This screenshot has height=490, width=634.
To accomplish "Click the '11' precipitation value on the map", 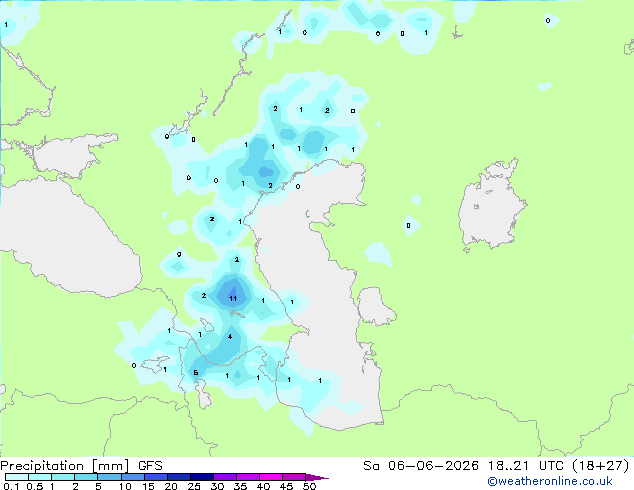I will (x=233, y=299).
